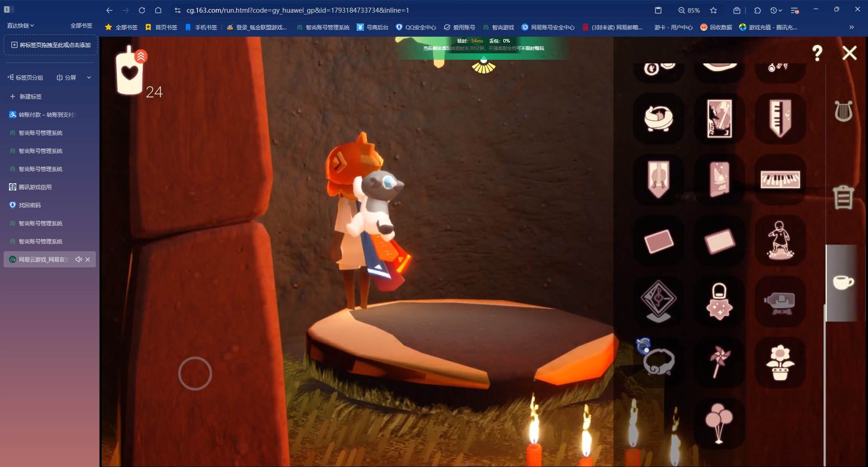
Task: Choose the kalimba banner instrument icon
Action: [780, 119]
